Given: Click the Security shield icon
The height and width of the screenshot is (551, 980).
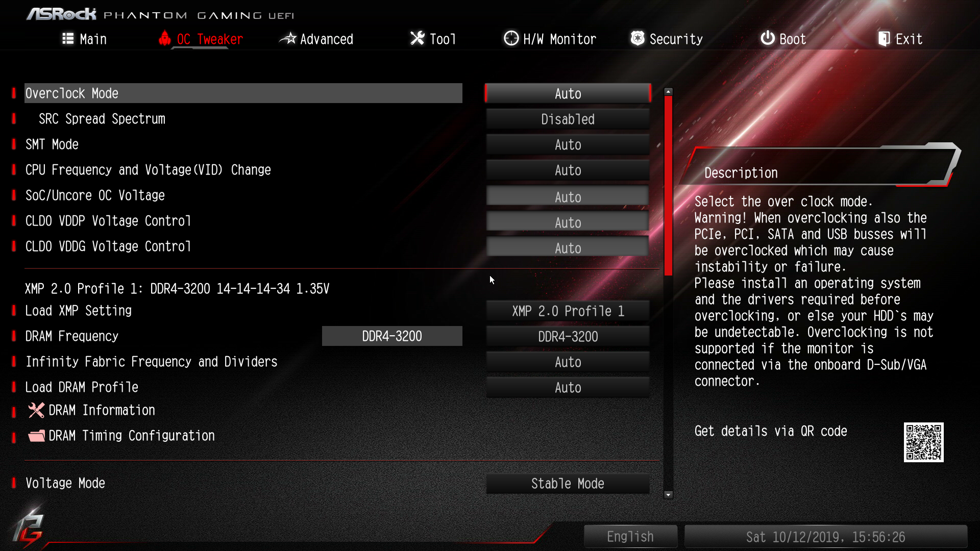Looking at the screenshot, I should pyautogui.click(x=638, y=38).
